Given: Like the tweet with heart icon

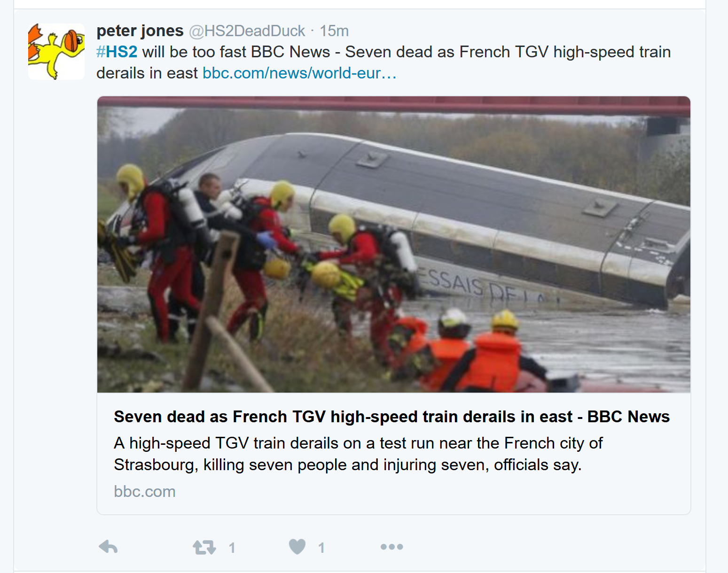Looking at the screenshot, I should (297, 547).
